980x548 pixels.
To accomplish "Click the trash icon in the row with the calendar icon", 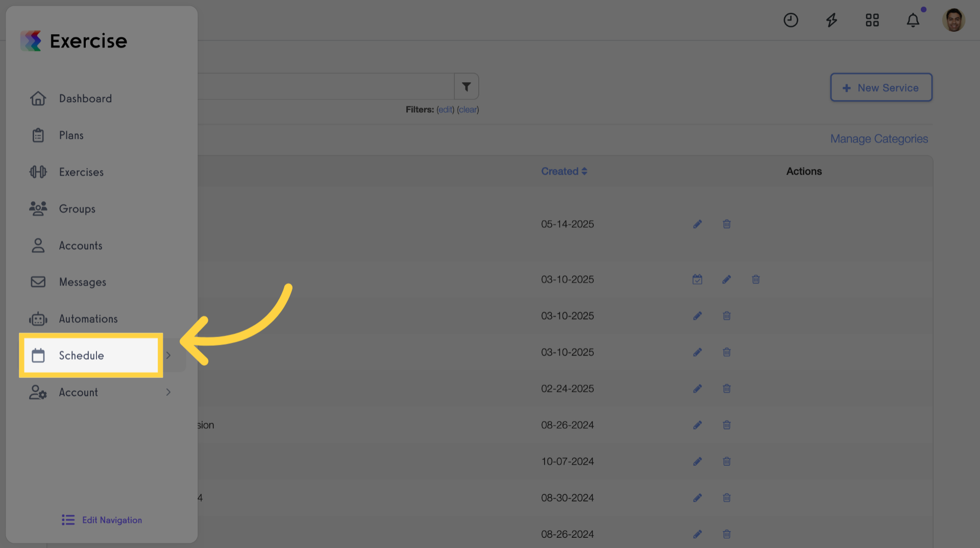I will click(x=756, y=279).
